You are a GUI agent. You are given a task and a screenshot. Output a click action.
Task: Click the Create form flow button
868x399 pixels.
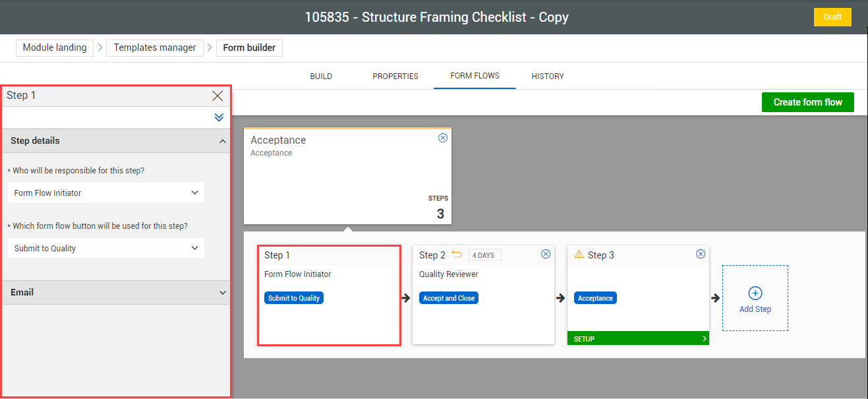[807, 102]
